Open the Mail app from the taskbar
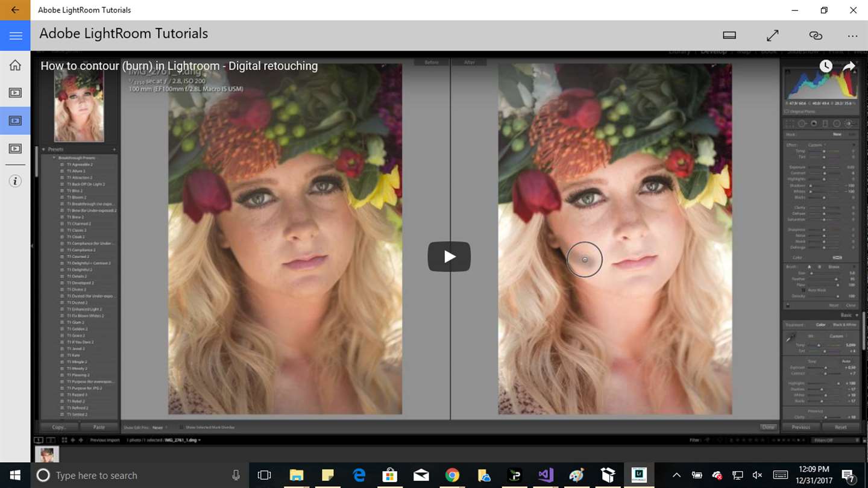 [421, 475]
